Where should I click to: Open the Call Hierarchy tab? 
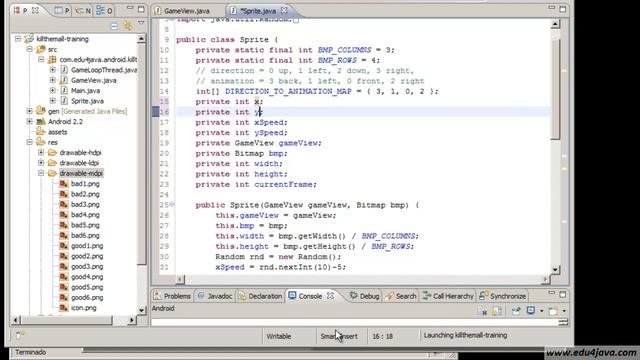pos(448,296)
